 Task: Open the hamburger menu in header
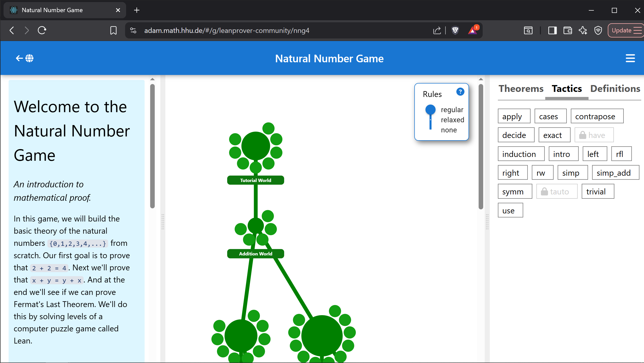point(630,58)
